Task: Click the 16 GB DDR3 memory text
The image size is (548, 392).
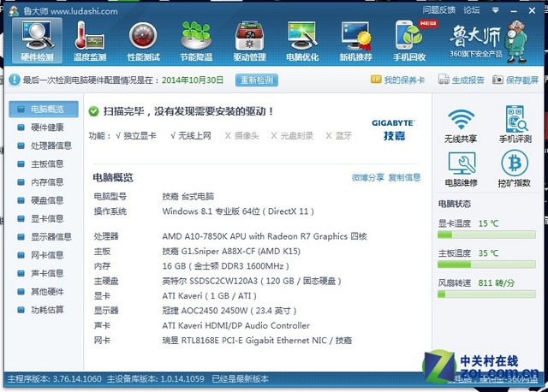Action: (x=226, y=266)
